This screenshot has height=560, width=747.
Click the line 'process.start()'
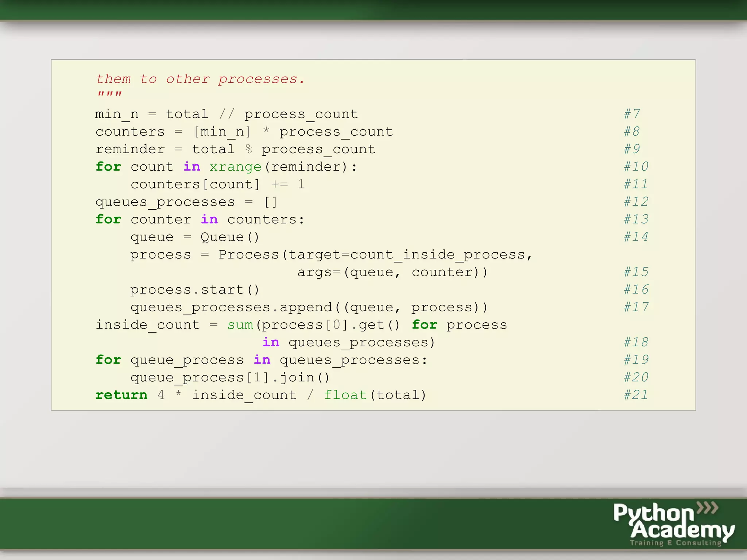click(195, 290)
